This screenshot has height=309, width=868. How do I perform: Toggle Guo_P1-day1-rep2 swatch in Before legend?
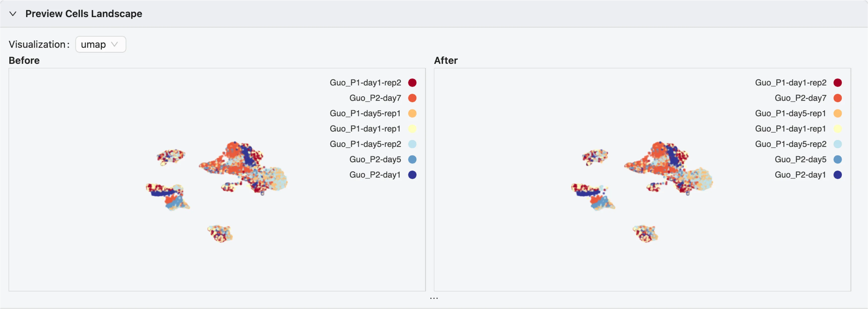pyautogui.click(x=412, y=83)
